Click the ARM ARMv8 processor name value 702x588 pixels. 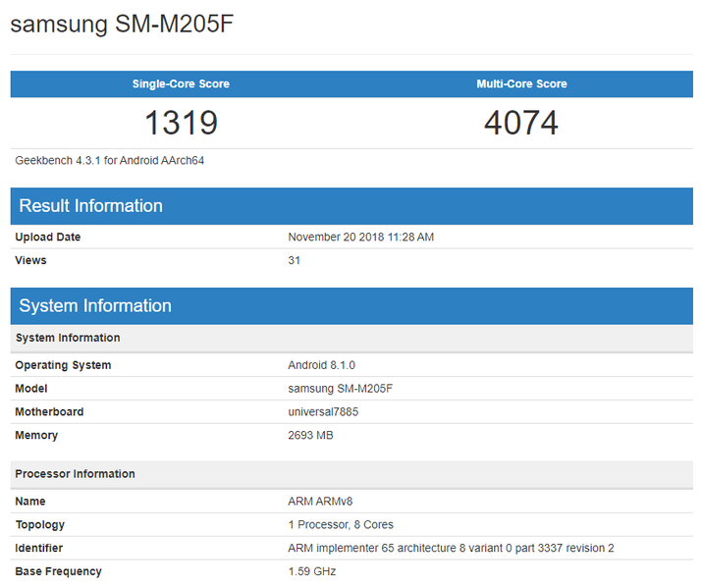(319, 502)
